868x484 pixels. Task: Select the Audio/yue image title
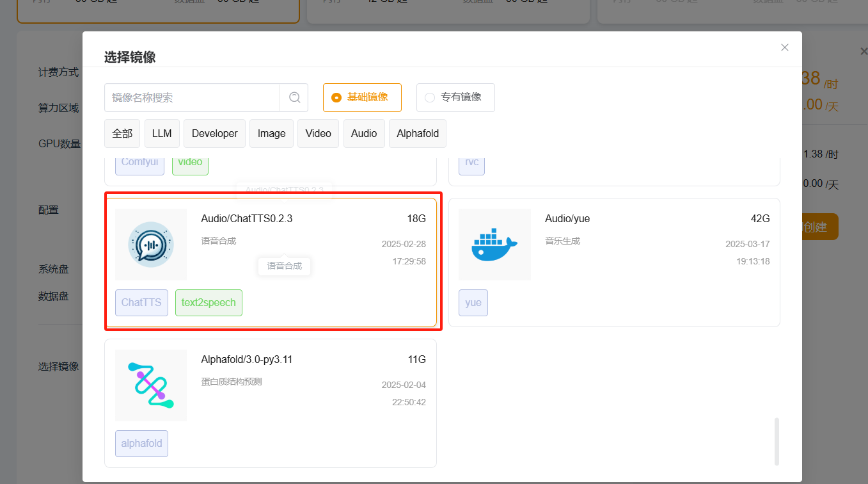click(567, 219)
